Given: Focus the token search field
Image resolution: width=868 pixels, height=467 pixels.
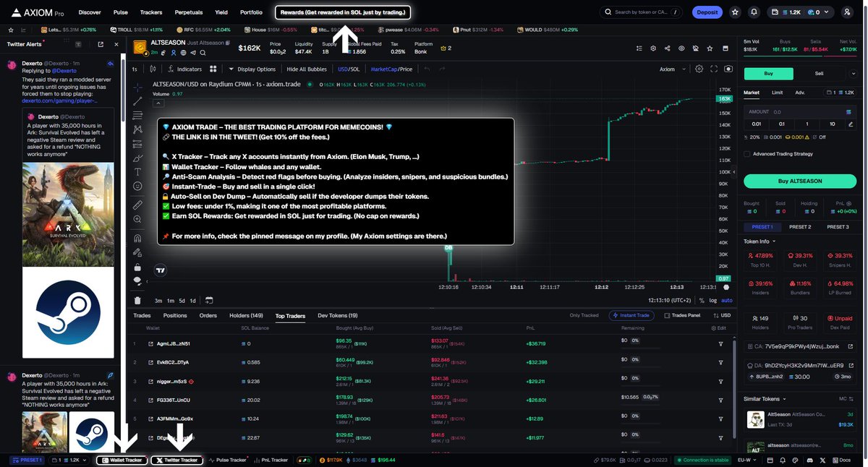Looking at the screenshot, I should [x=641, y=12].
